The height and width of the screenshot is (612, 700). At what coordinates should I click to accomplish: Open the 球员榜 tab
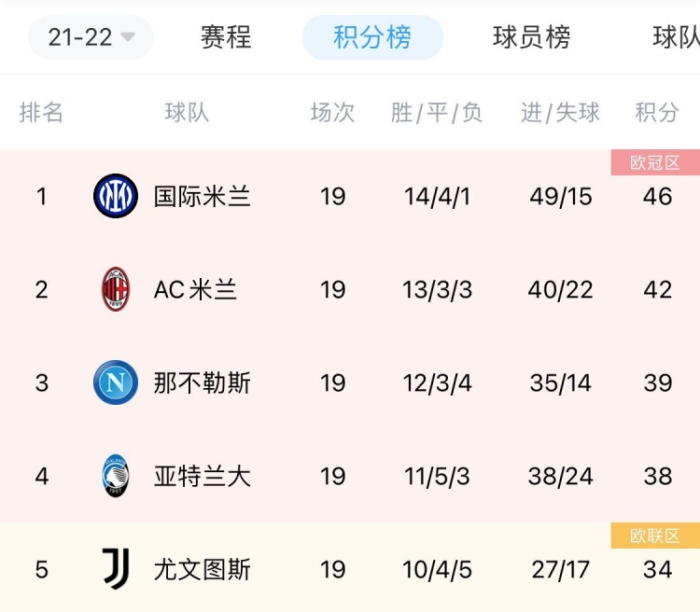tap(532, 37)
